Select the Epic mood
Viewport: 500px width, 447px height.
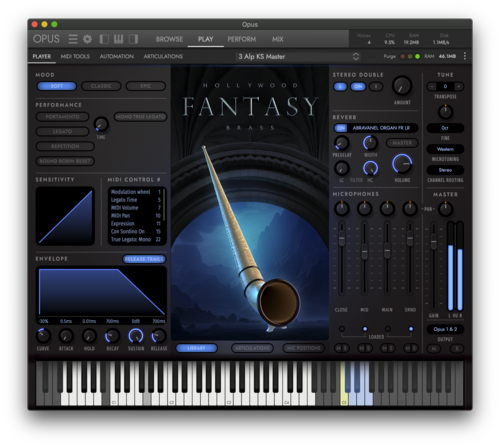[146, 86]
